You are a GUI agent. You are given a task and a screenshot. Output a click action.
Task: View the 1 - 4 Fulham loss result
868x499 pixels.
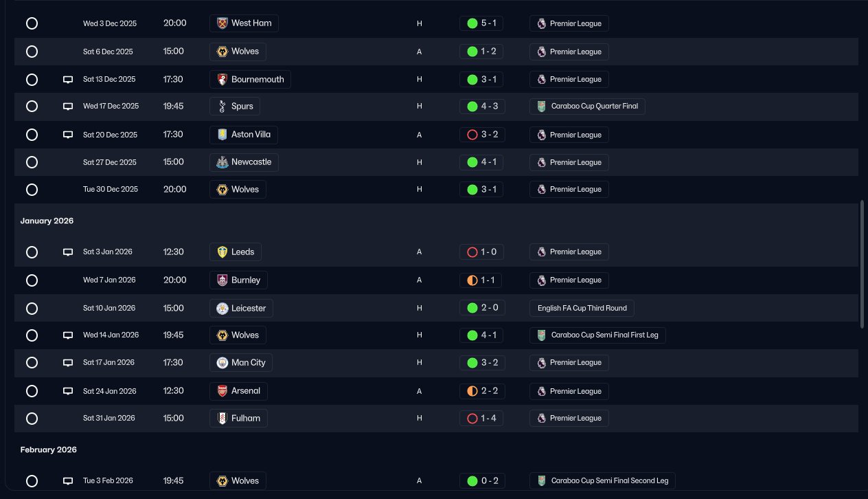point(481,418)
